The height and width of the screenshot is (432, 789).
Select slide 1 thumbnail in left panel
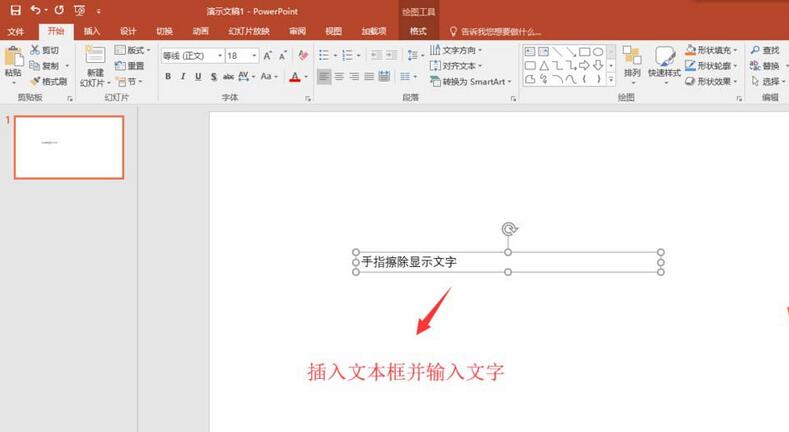point(69,147)
